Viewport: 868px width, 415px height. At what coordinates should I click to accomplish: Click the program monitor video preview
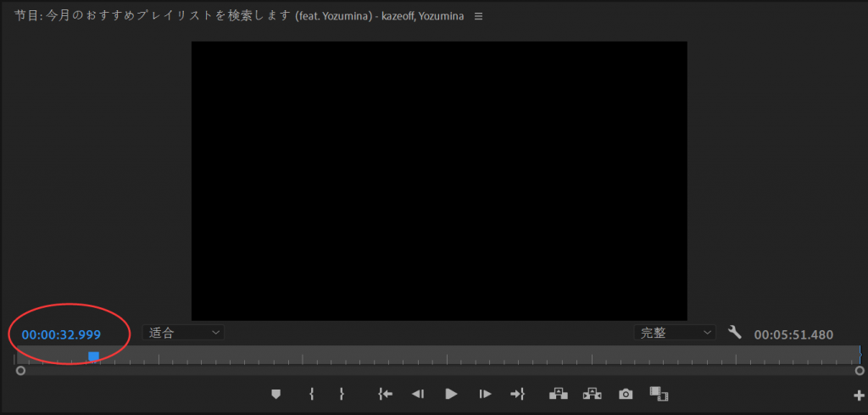[x=440, y=181]
